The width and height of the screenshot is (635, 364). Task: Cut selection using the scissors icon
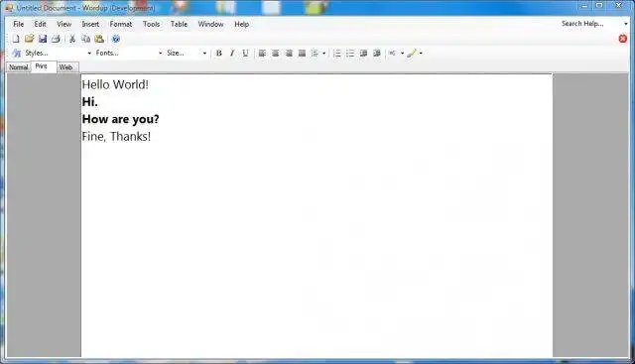pos(72,39)
